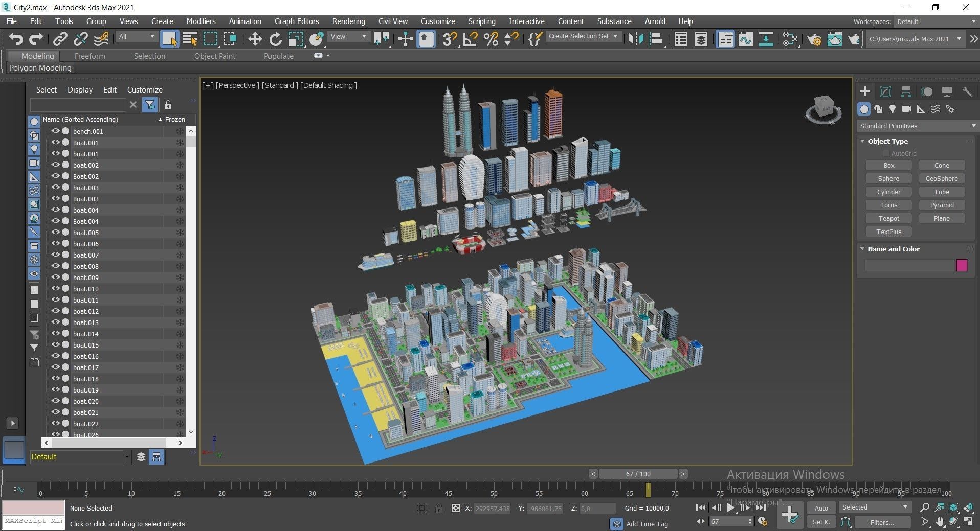This screenshot has height=531, width=980.
Task: Select the Link tool icon
Action: coord(60,39)
